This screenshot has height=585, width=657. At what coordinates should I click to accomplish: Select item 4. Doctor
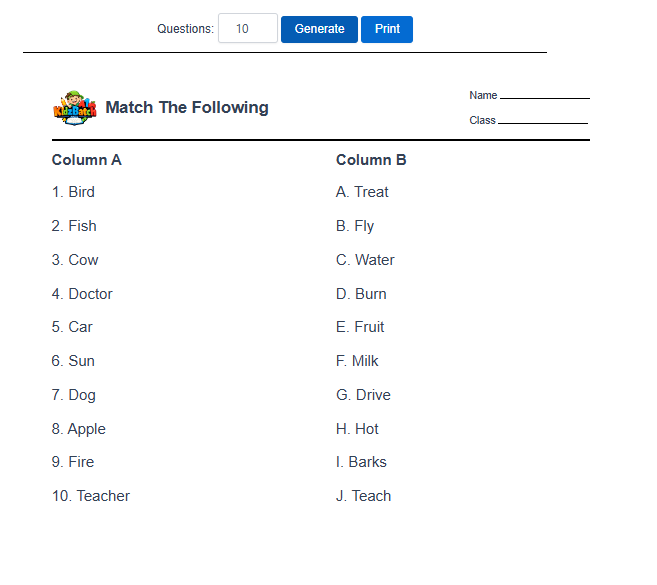coord(83,294)
